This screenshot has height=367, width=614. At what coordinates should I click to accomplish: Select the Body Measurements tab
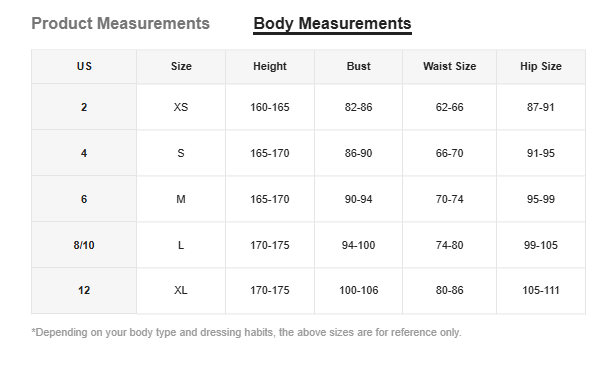point(332,24)
